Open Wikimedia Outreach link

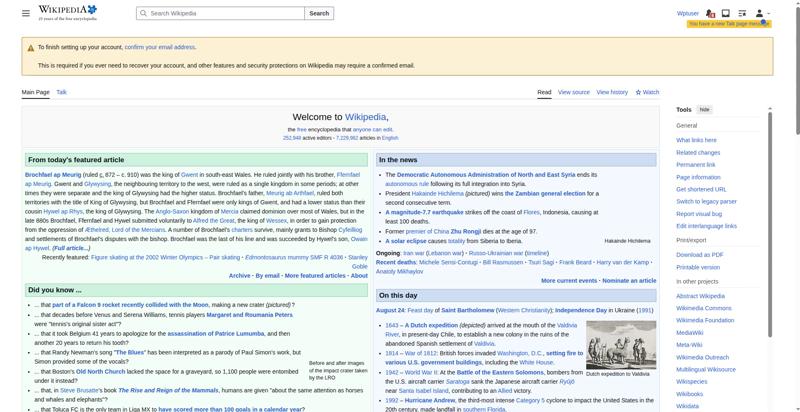[702, 357]
